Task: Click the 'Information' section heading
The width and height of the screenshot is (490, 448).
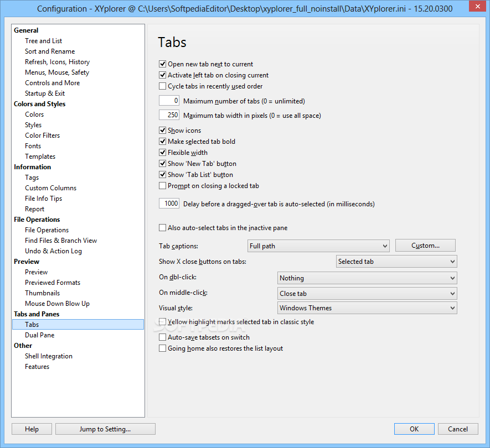Action: [33, 167]
